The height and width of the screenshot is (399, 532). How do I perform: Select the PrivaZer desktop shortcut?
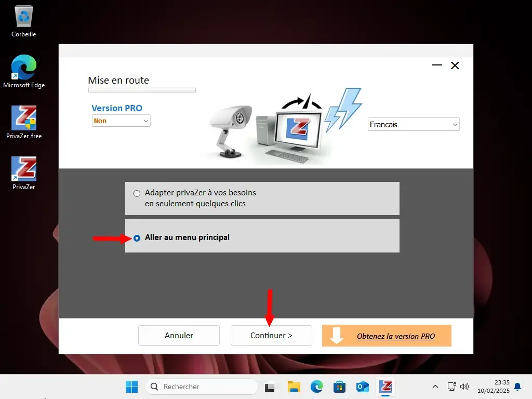click(24, 173)
